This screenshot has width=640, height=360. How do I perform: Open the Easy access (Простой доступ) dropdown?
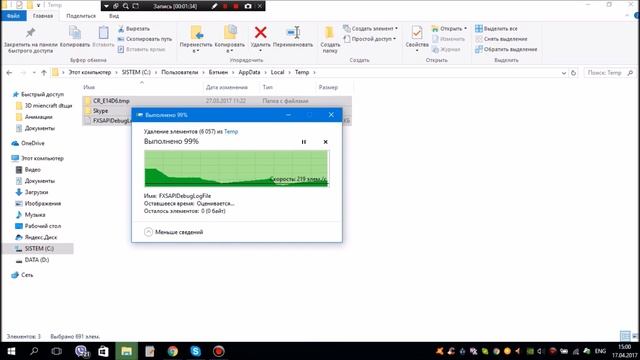coord(370,39)
